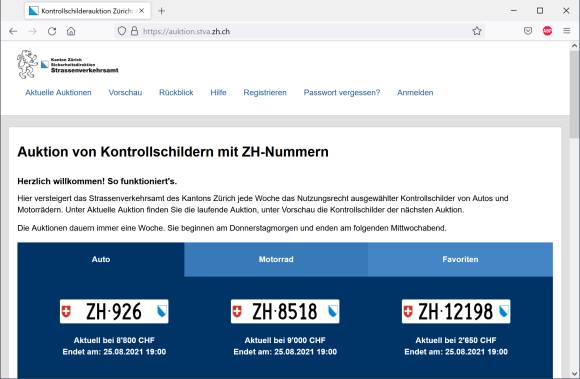580x379 pixels.
Task: Click the 'Aktuell bei 9'000 CHF' text
Action: coord(285,340)
